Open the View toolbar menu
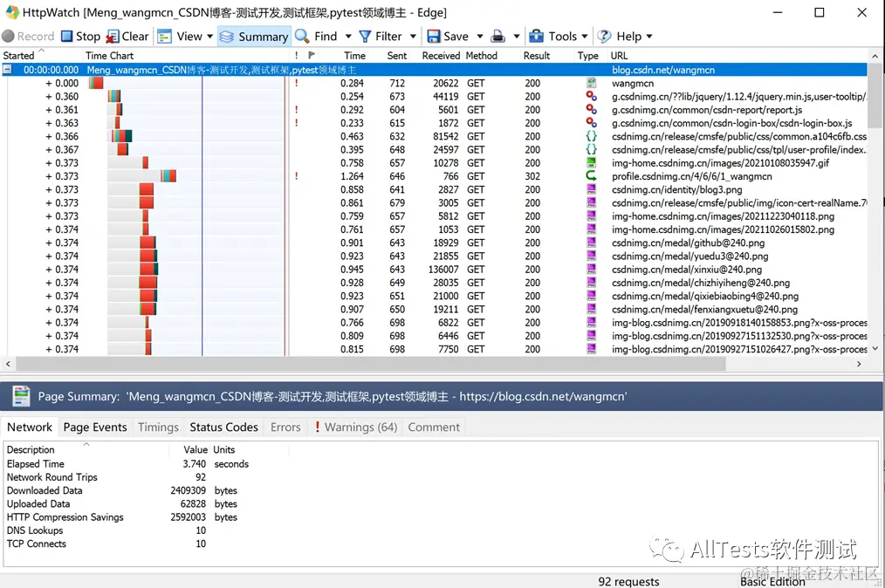 (x=185, y=36)
